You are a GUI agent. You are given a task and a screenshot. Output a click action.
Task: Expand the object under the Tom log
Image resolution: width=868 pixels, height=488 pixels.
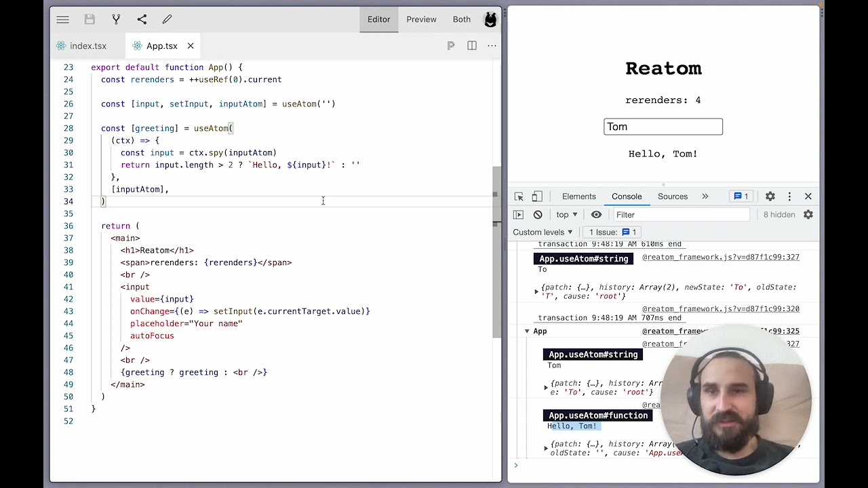(546, 388)
